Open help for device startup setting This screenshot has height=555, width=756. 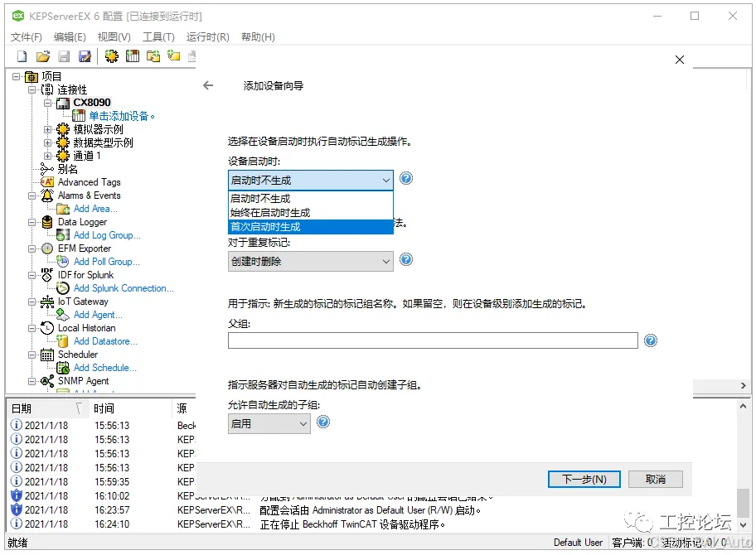tap(406, 178)
